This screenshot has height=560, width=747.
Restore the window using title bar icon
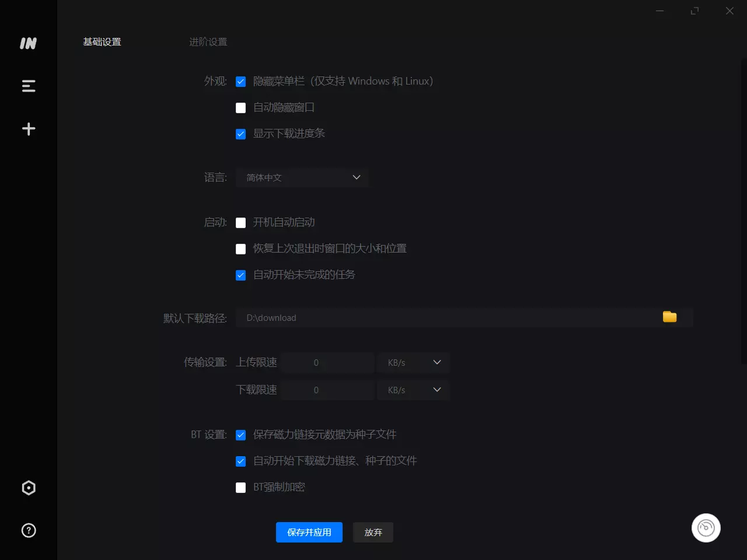click(694, 11)
